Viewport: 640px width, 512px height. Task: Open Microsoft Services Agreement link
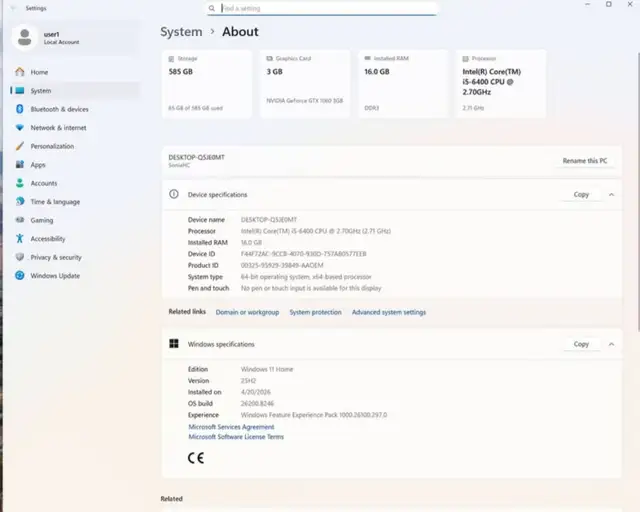tap(231, 427)
